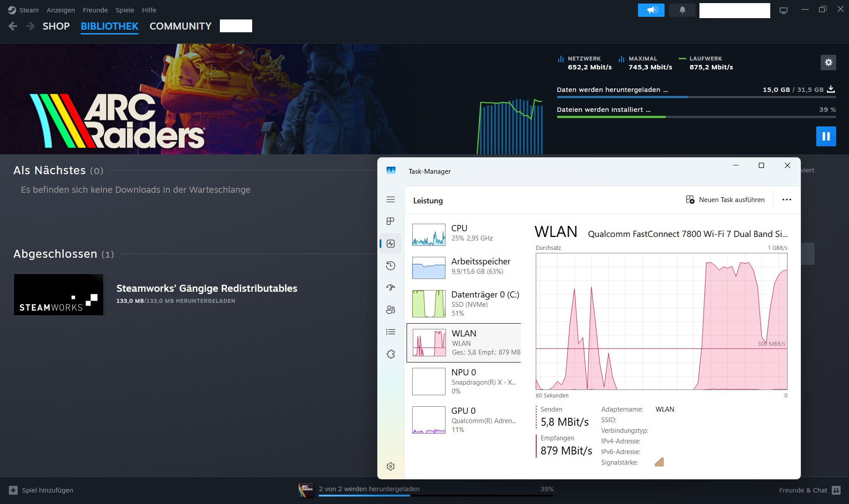Select Datenträger 0 (C:) item
The width and height of the screenshot is (849, 504).
click(x=464, y=303)
